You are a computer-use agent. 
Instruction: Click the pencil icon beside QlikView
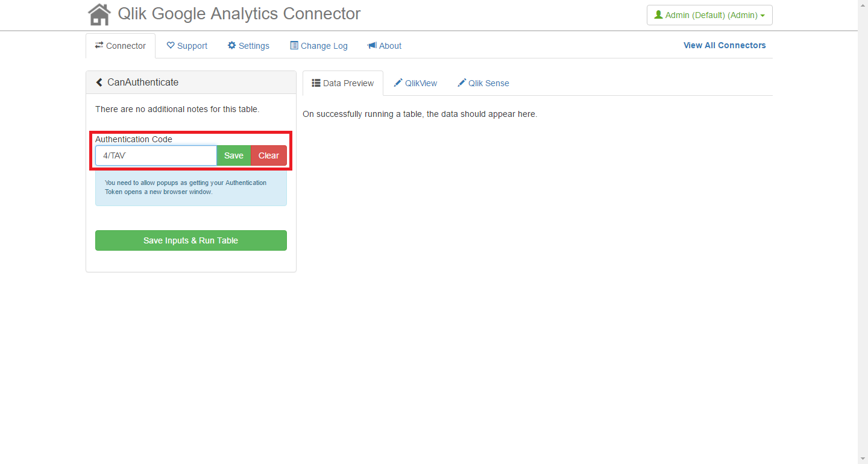coord(398,83)
